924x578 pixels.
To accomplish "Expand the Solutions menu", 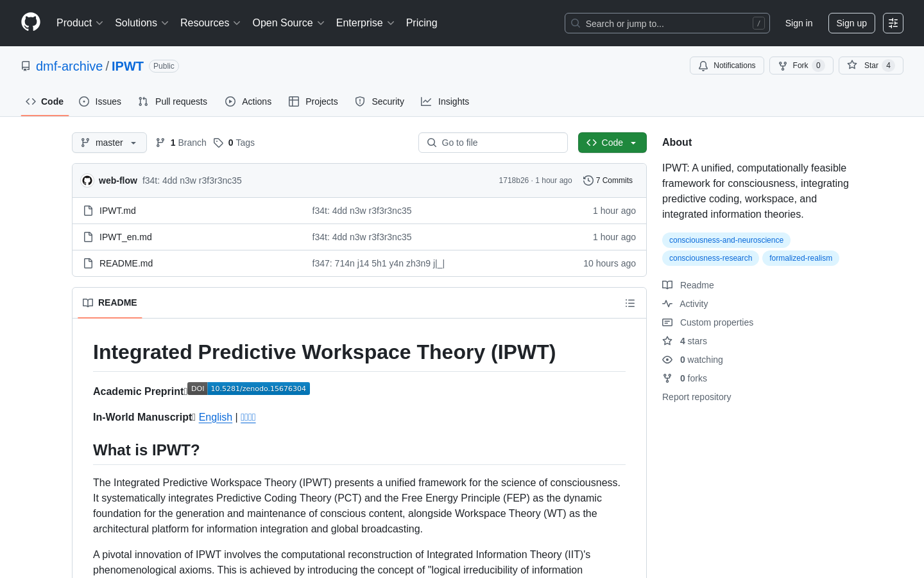I will pos(142,23).
